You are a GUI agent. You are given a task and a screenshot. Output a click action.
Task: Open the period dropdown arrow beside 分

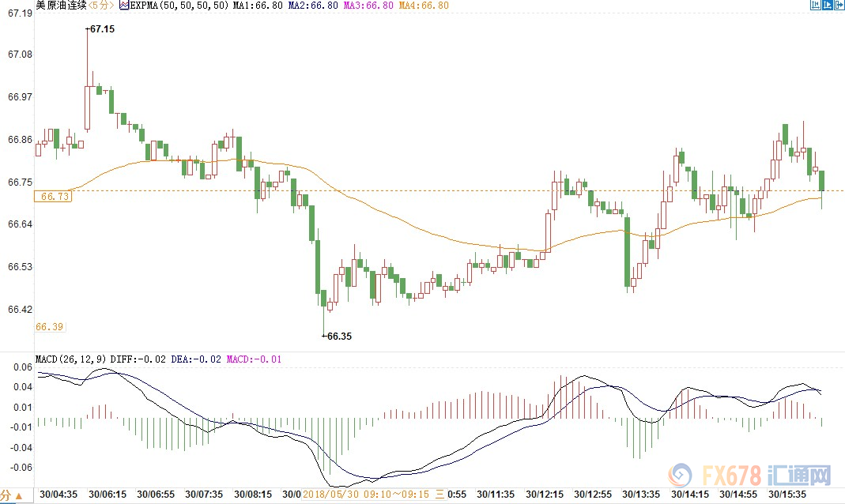(18, 496)
